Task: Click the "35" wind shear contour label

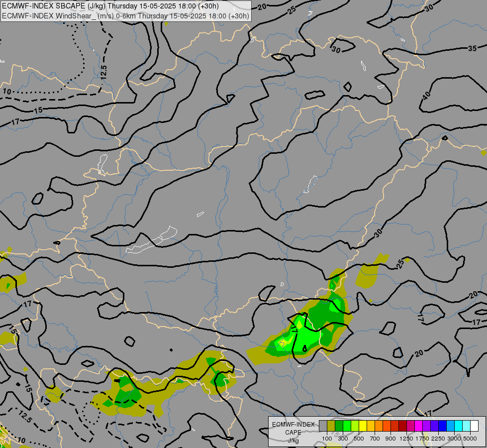Action: [x=472, y=48]
